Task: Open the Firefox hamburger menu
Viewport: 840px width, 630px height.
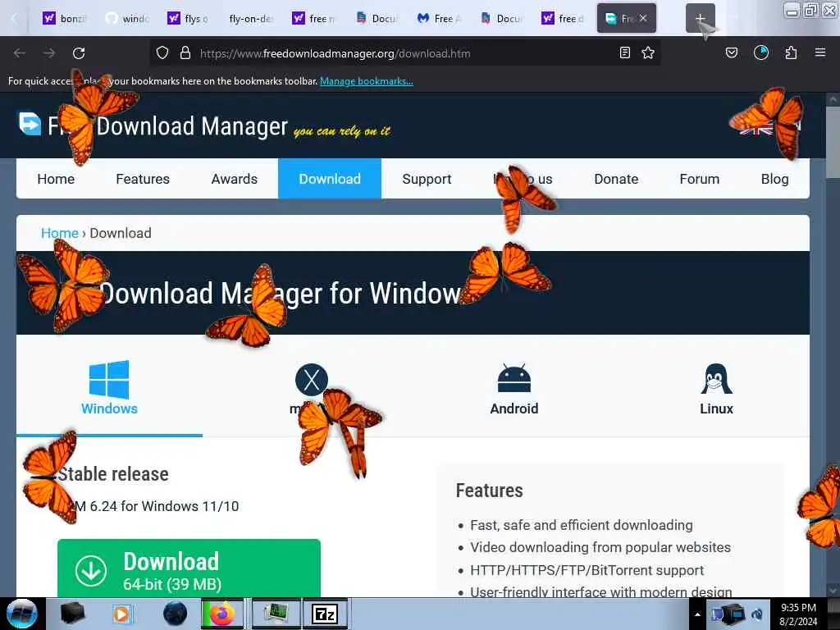Action: 820,52
